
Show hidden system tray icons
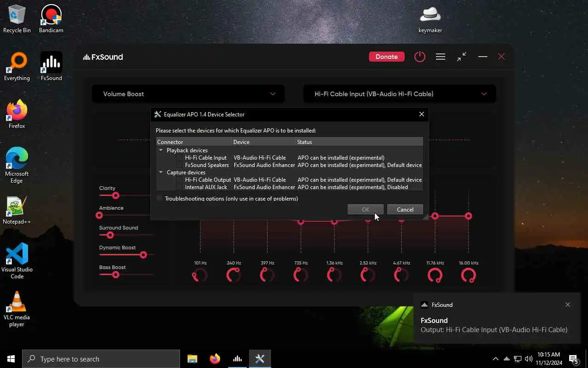(495, 359)
